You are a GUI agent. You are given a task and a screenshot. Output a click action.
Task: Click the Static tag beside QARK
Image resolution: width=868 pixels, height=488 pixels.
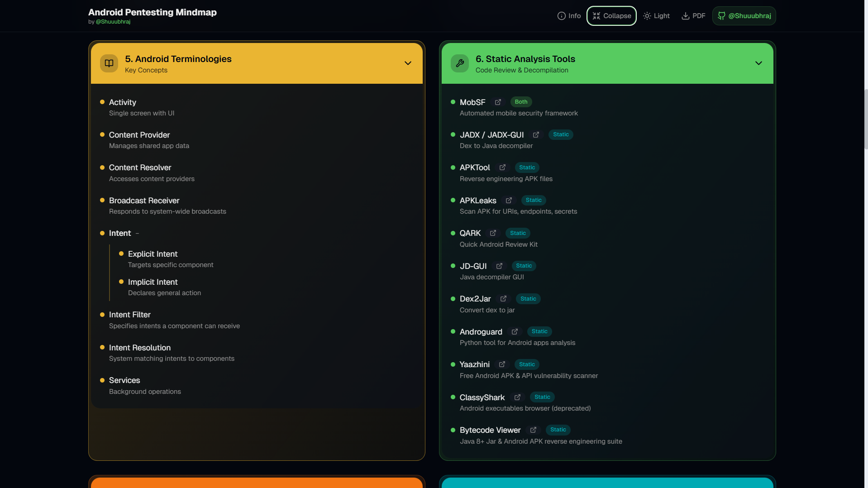coord(518,233)
